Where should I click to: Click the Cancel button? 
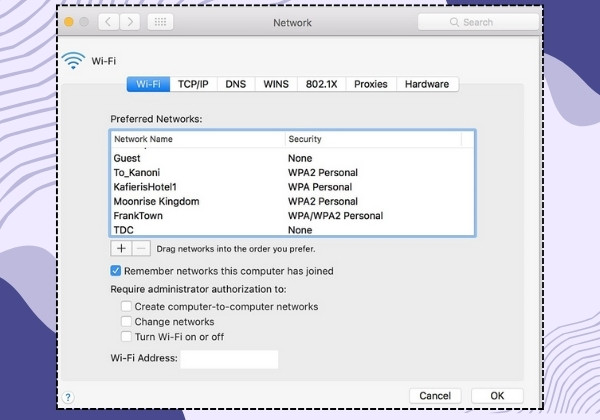(x=435, y=396)
